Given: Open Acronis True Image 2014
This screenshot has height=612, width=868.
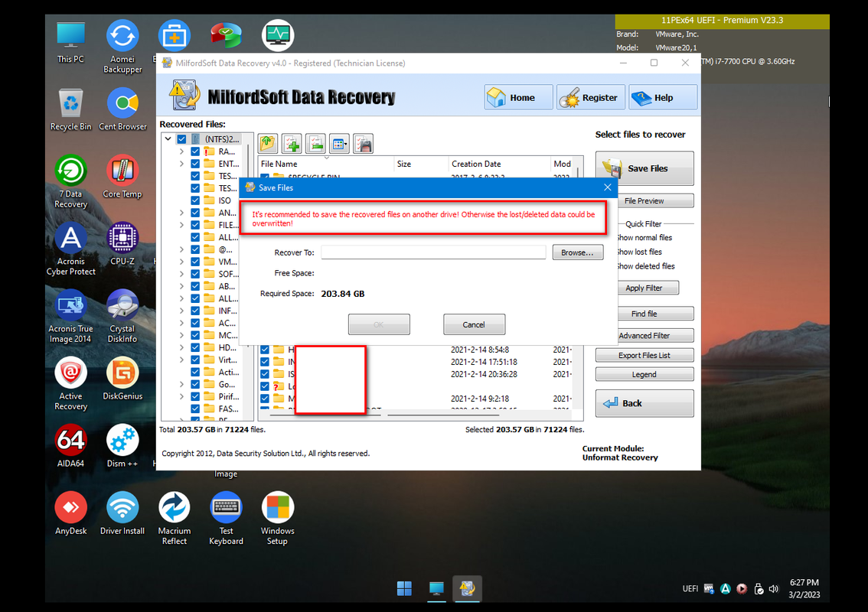Looking at the screenshot, I should [x=70, y=317].
